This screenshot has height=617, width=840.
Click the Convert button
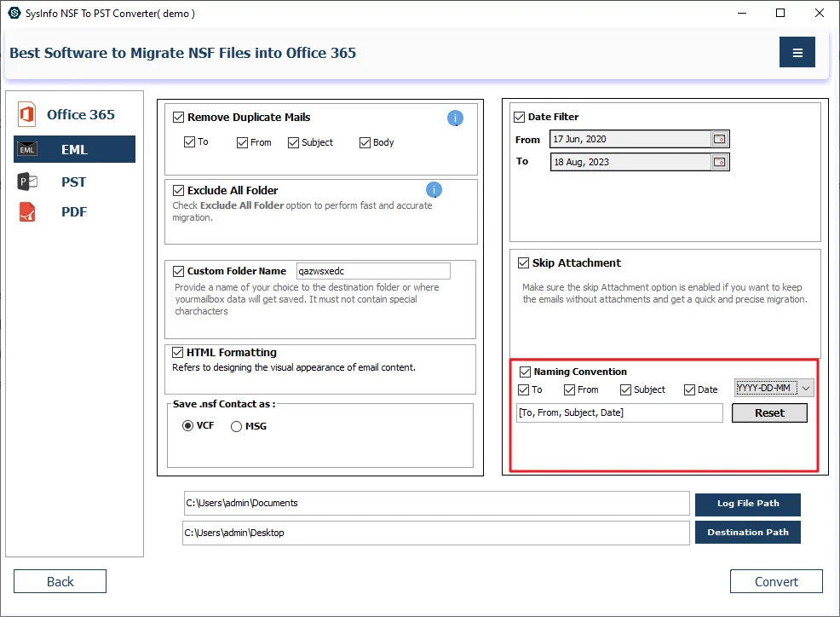click(x=776, y=581)
